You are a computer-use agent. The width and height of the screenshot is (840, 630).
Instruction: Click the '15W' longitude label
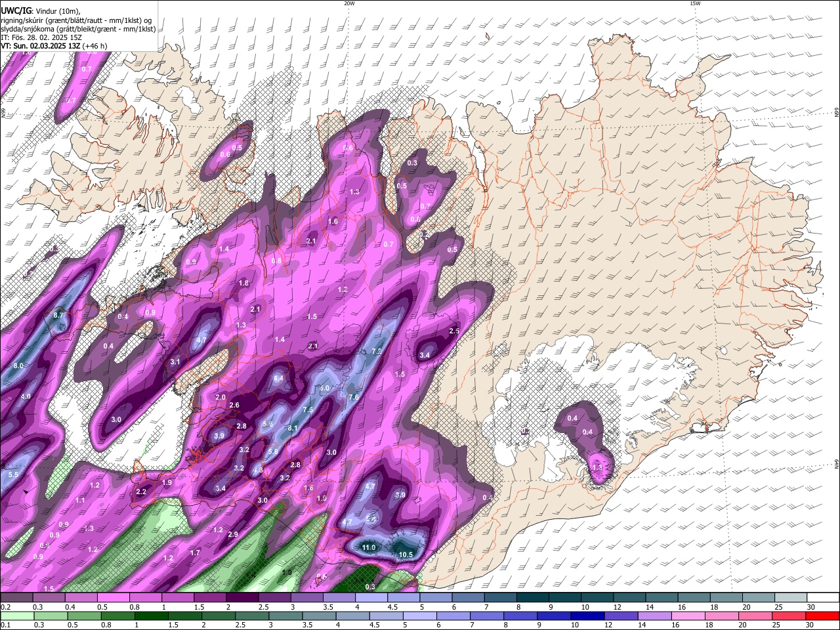coord(695,3)
